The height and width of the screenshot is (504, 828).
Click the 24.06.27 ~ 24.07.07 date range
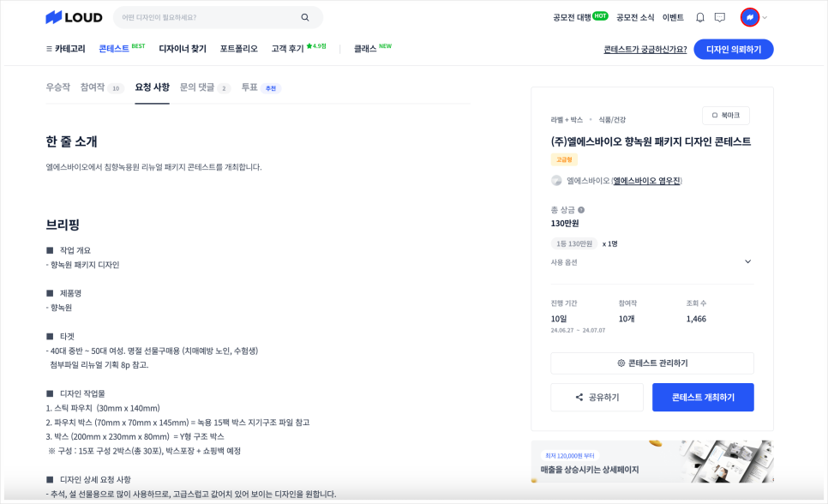[578, 330]
